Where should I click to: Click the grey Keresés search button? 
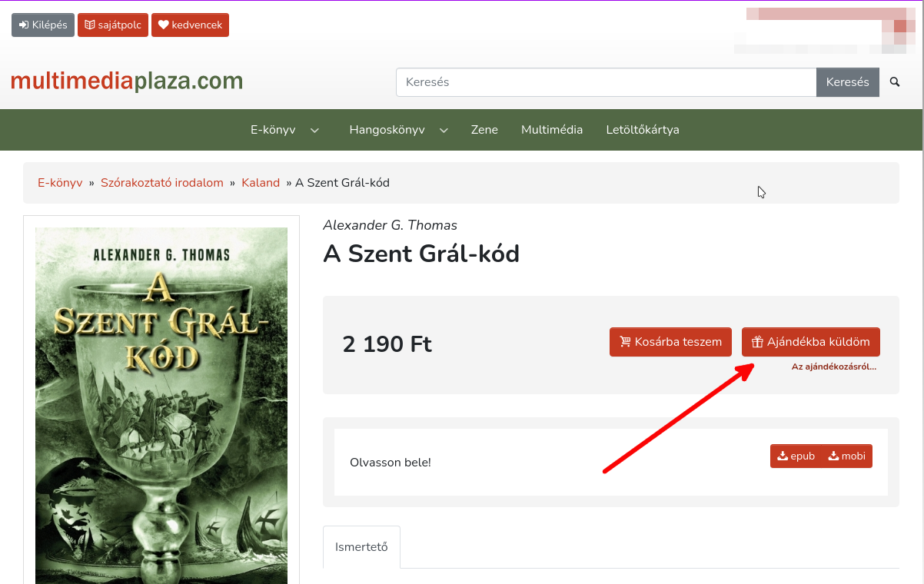(x=847, y=82)
